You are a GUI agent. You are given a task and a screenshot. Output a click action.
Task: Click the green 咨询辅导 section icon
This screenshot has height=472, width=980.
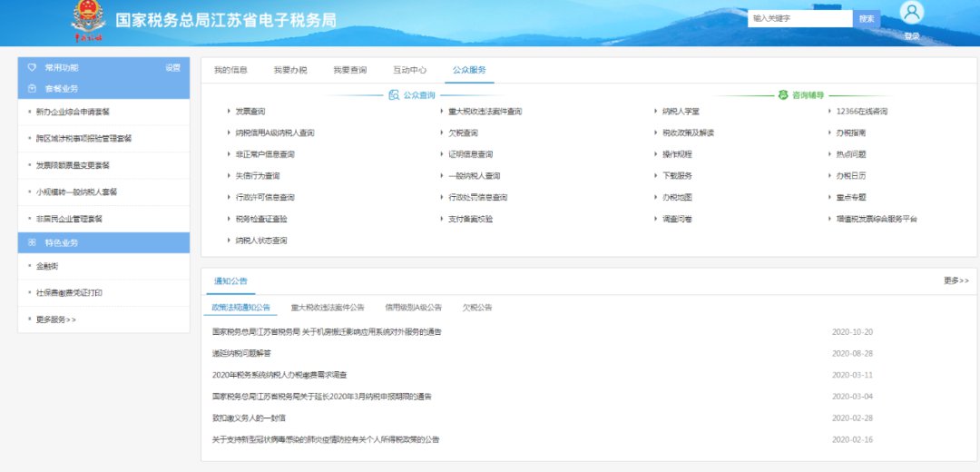tap(783, 94)
